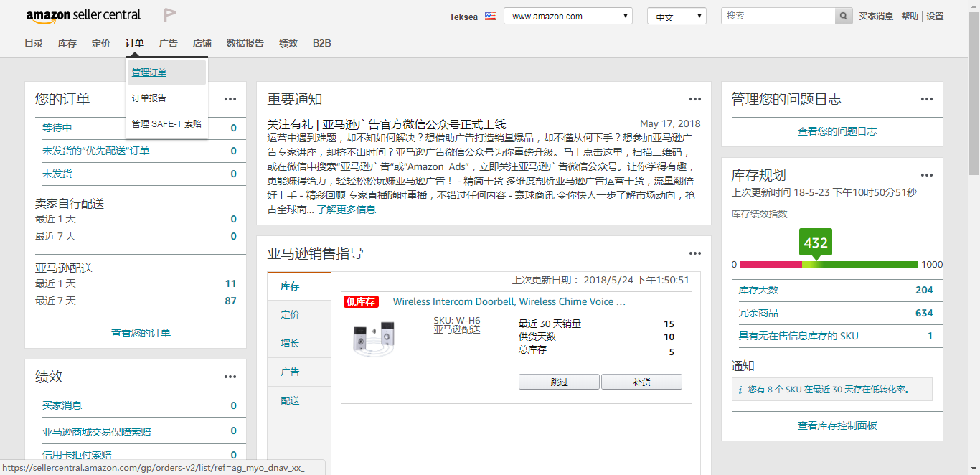Select 管理 SAFE-T 索赔 menu entry

click(x=166, y=124)
